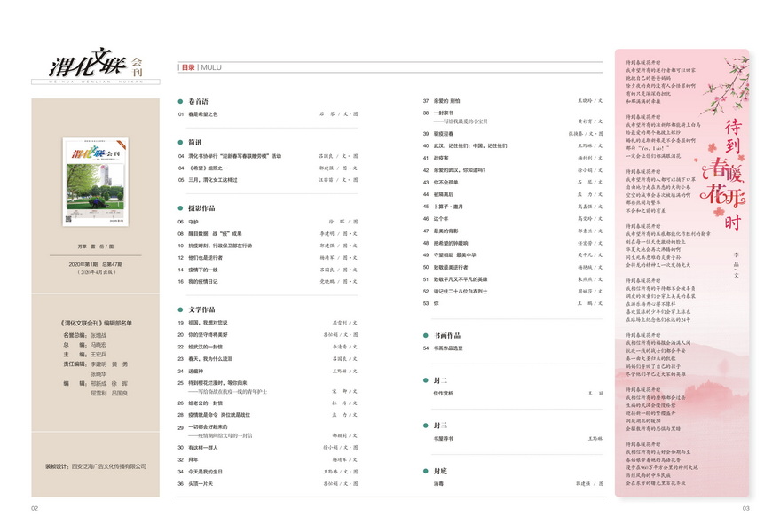
Task: Click the green bullet beside 文学作品
Action: [x=180, y=309]
